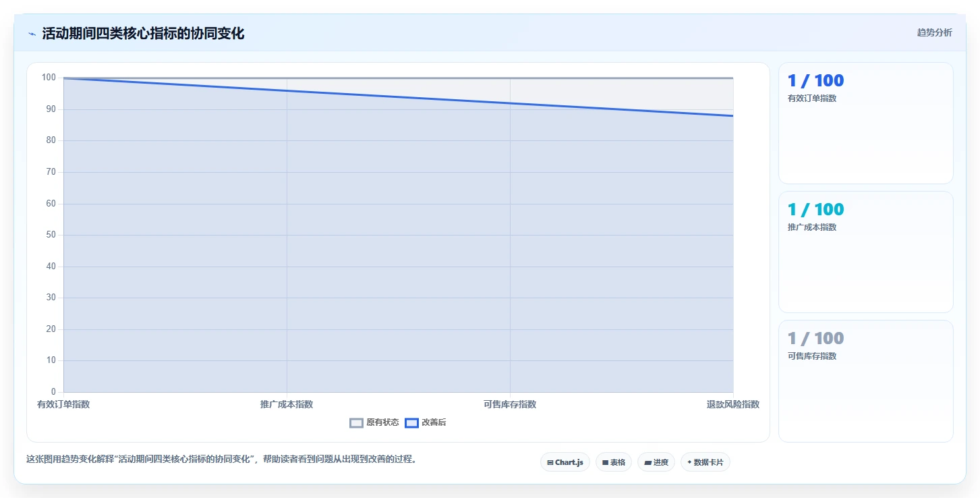The height and width of the screenshot is (498, 980).
Task: Select the 表格 tag pill
Action: click(614, 462)
